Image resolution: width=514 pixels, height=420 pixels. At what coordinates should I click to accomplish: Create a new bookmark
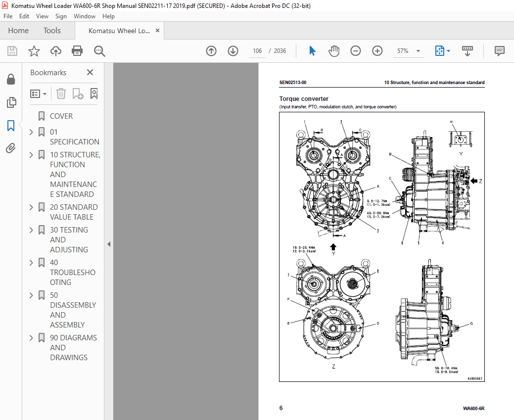[77, 93]
